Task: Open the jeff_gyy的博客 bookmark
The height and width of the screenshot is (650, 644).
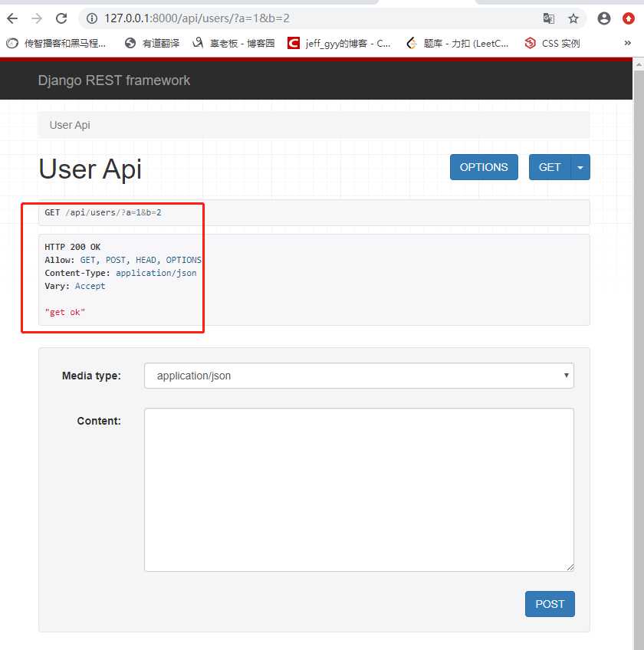Action: tap(339, 43)
